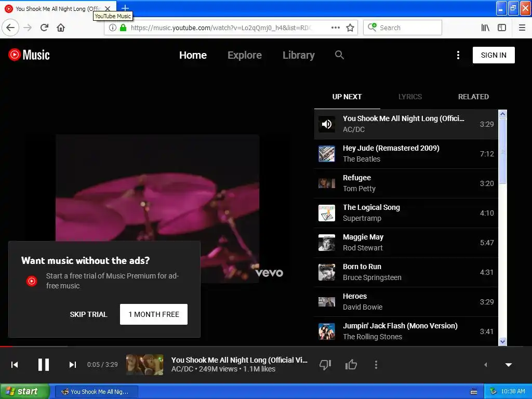532x399 pixels.
Task: Click the Firefox search box
Action: click(x=403, y=28)
